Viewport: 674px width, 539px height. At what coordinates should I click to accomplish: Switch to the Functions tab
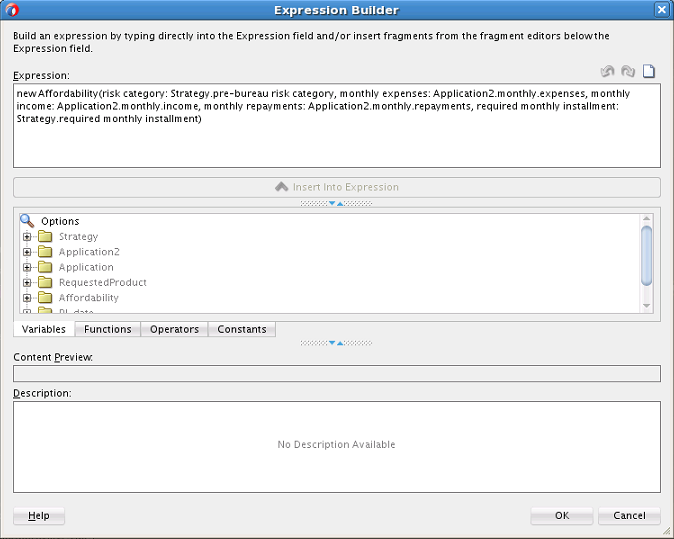tap(107, 329)
